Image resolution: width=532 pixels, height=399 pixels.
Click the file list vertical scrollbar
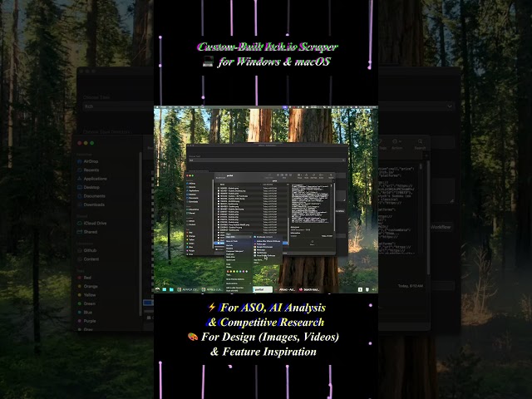click(288, 230)
